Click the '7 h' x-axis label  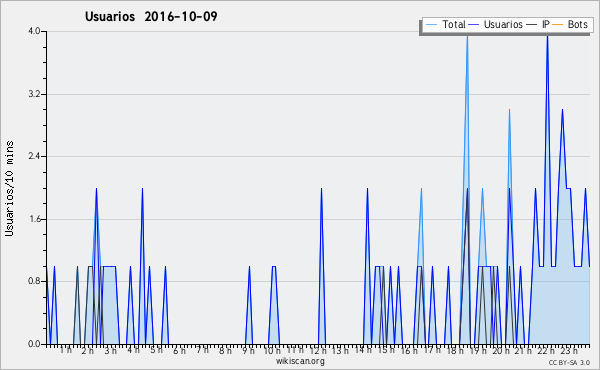coord(202,350)
